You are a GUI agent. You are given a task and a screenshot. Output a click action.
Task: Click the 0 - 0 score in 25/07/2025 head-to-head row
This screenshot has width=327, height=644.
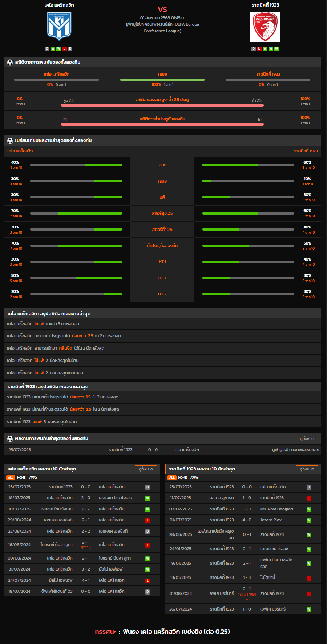(153, 450)
